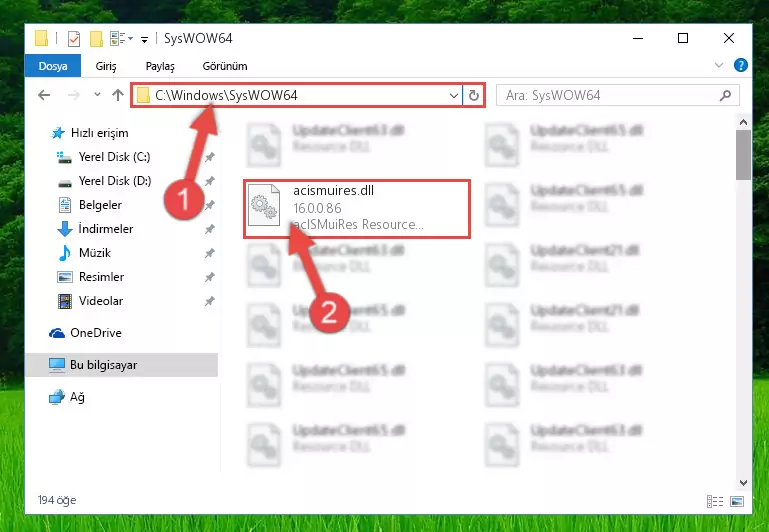Go back with the left arrow

point(44,95)
